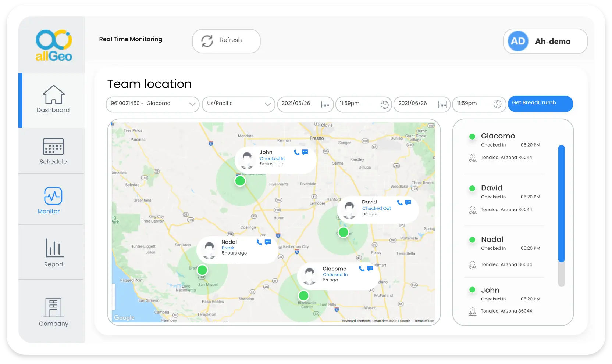Click Nadal's map marker pin
612x364 pixels.
pyautogui.click(x=202, y=270)
